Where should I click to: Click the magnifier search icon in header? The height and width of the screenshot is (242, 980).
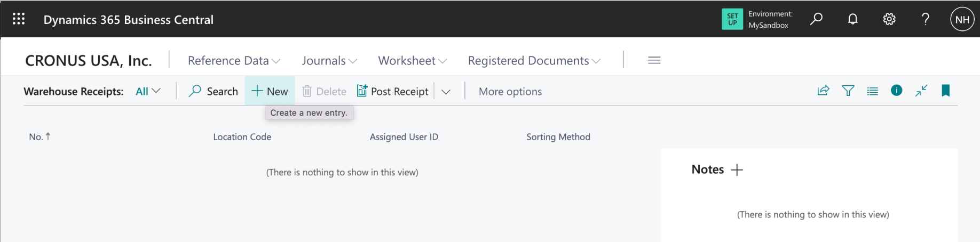click(816, 19)
